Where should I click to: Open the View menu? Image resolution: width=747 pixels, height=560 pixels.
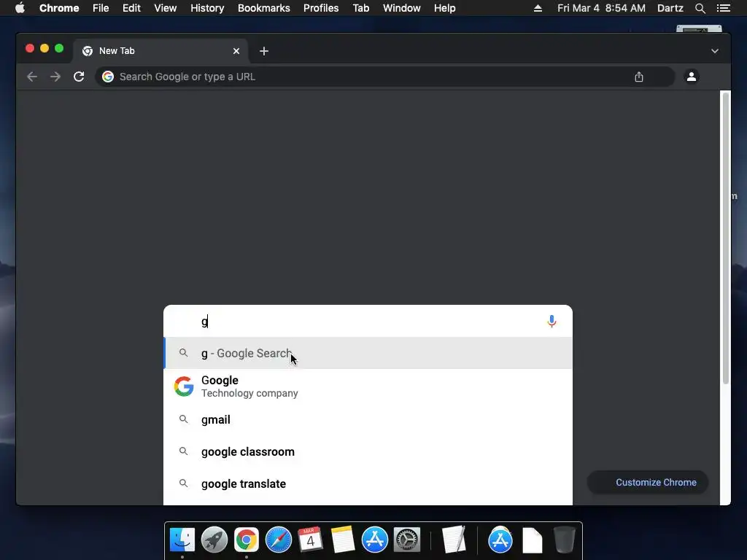point(166,8)
